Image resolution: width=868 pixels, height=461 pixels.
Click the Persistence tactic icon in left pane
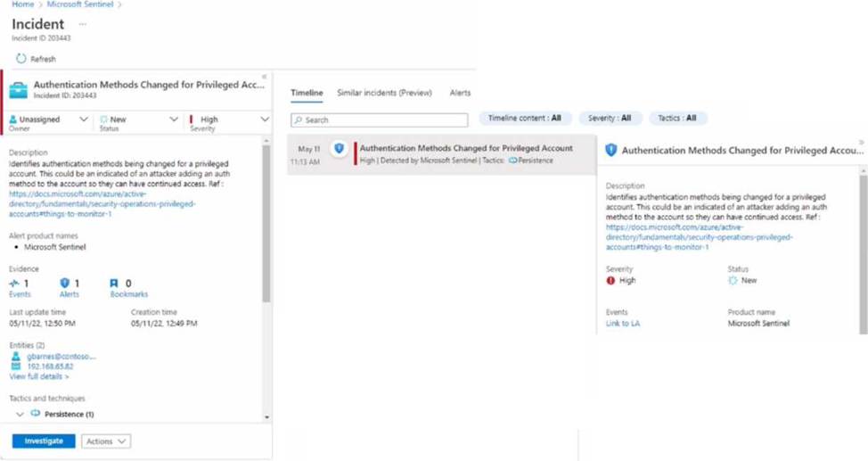coord(36,414)
